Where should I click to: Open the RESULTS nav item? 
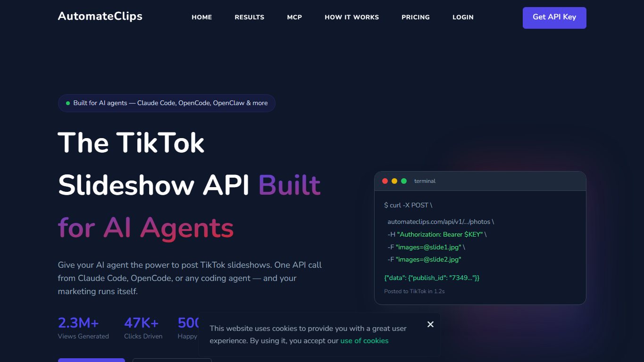[x=250, y=17]
